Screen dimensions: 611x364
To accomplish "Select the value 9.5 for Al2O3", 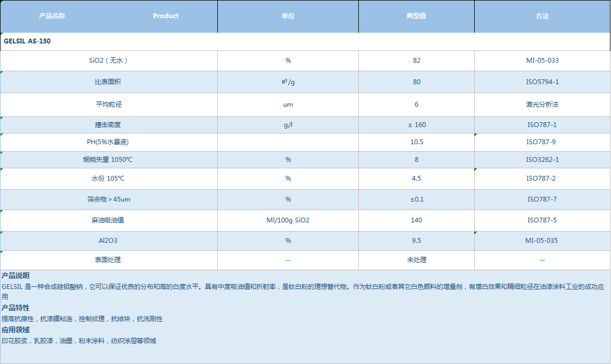I will tap(417, 241).
